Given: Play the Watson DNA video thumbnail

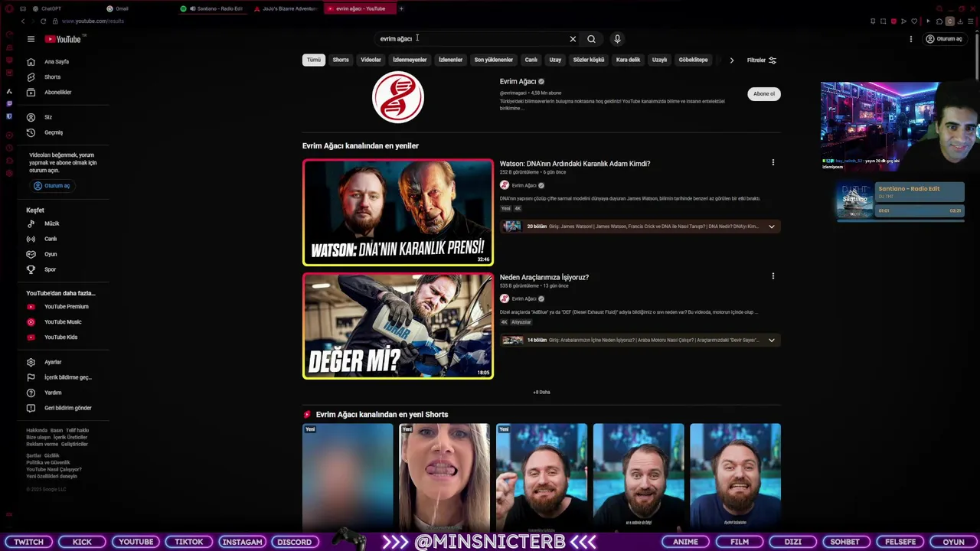Looking at the screenshot, I should tap(398, 212).
